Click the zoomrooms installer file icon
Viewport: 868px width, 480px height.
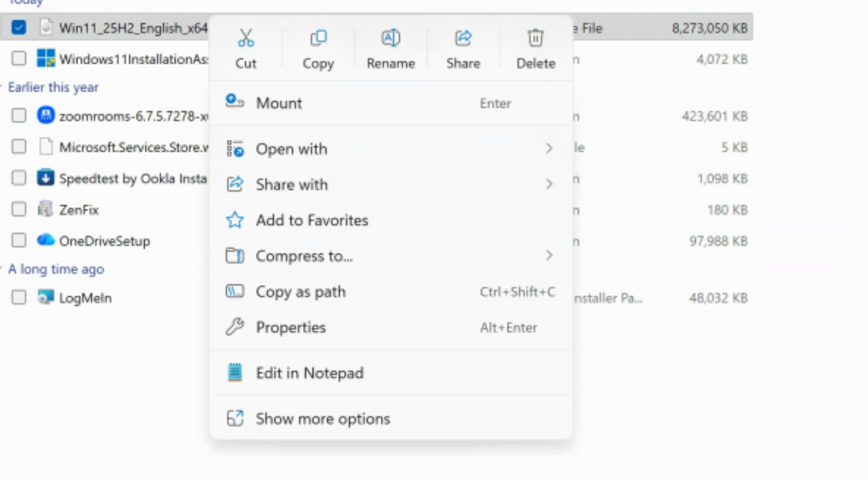point(46,116)
